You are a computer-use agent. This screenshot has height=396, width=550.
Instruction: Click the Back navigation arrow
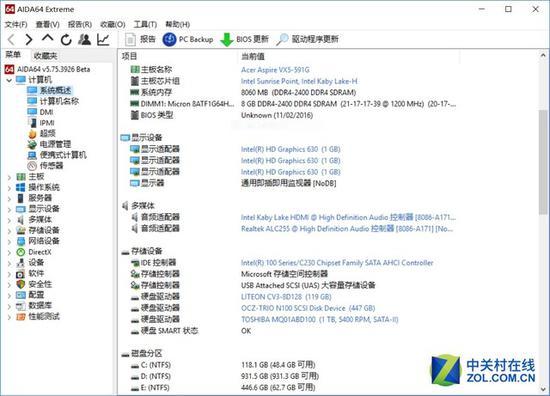(x=11, y=39)
